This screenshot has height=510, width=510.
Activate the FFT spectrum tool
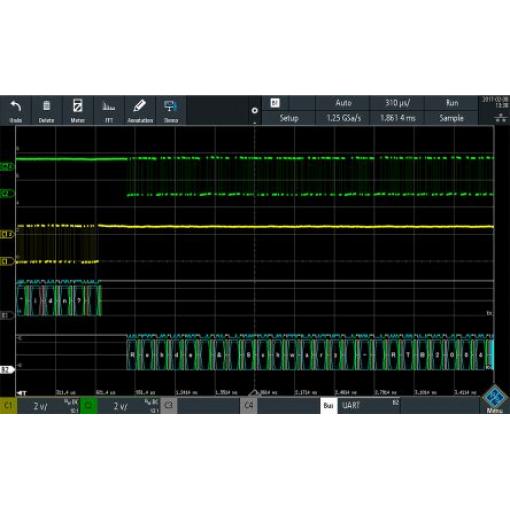(x=108, y=107)
